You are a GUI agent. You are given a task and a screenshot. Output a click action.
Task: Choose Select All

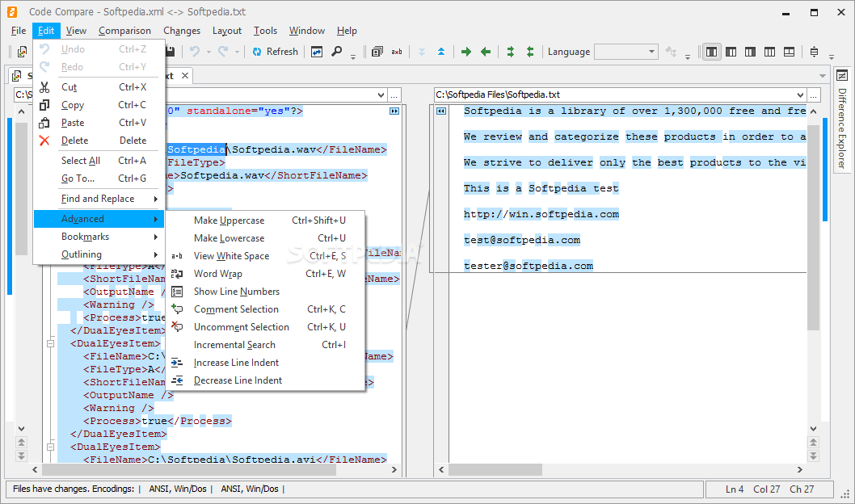(x=99, y=160)
